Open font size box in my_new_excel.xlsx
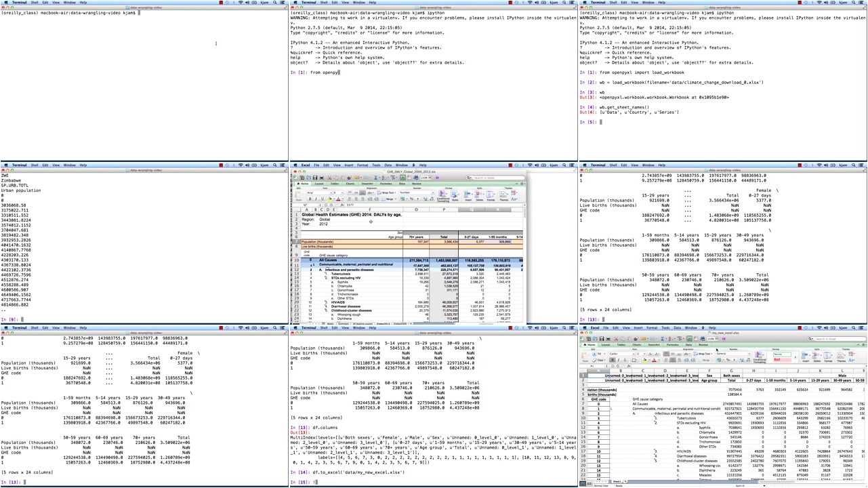The image size is (868, 488). coord(641,354)
